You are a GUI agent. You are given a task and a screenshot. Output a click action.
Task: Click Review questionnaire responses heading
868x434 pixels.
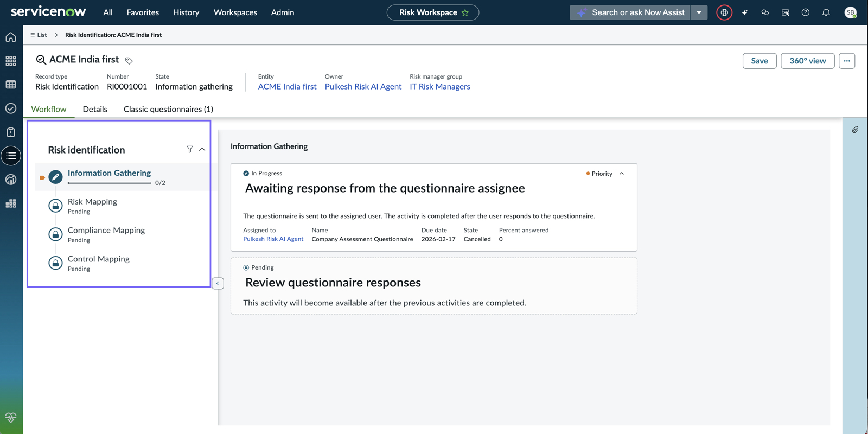coord(333,283)
